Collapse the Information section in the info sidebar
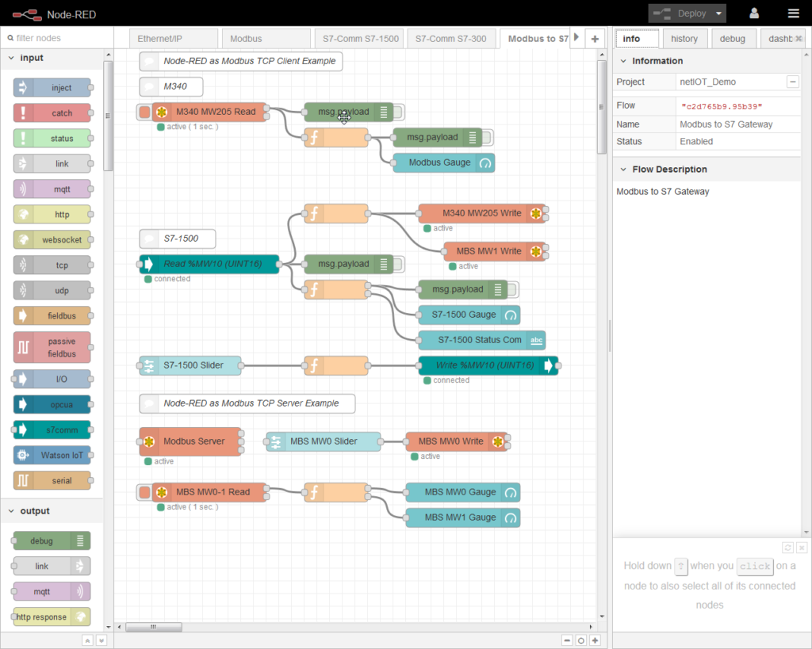 [x=625, y=60]
